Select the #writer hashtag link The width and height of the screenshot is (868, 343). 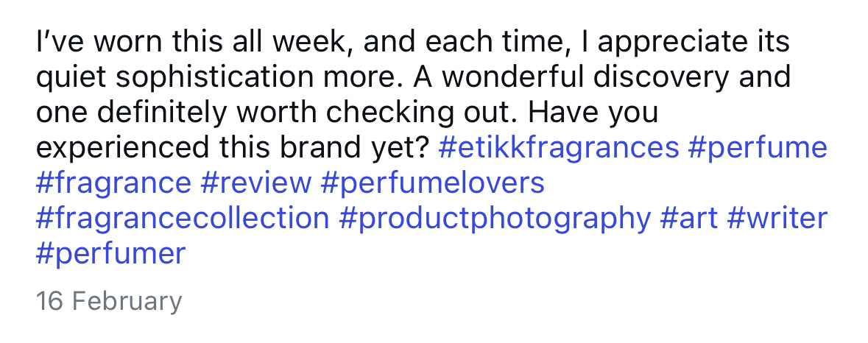click(x=777, y=219)
